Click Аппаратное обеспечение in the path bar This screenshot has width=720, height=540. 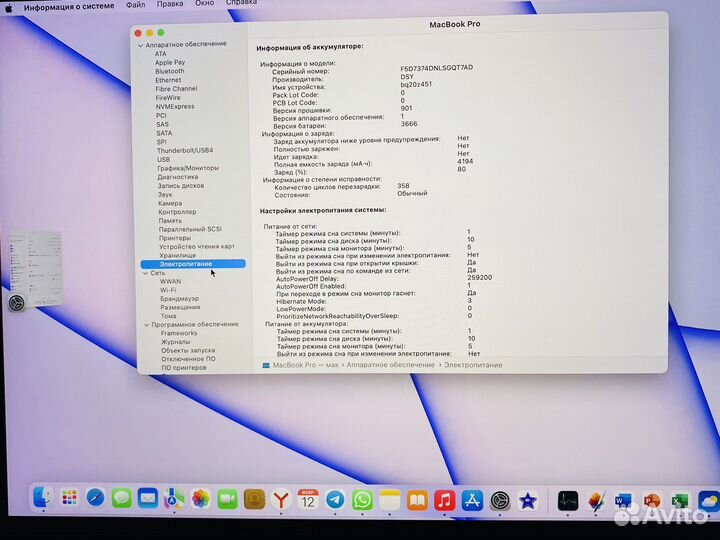(390, 365)
